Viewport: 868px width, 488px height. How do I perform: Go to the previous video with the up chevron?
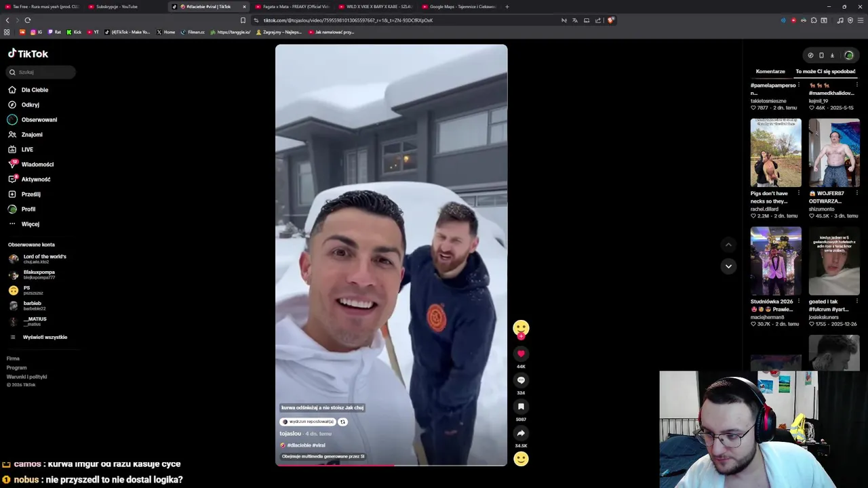tap(728, 245)
